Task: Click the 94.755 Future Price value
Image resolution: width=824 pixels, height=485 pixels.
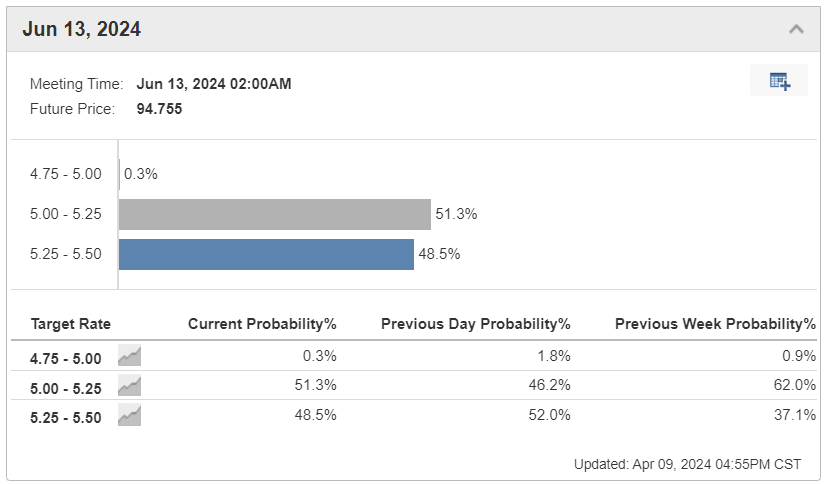Action: coord(159,108)
